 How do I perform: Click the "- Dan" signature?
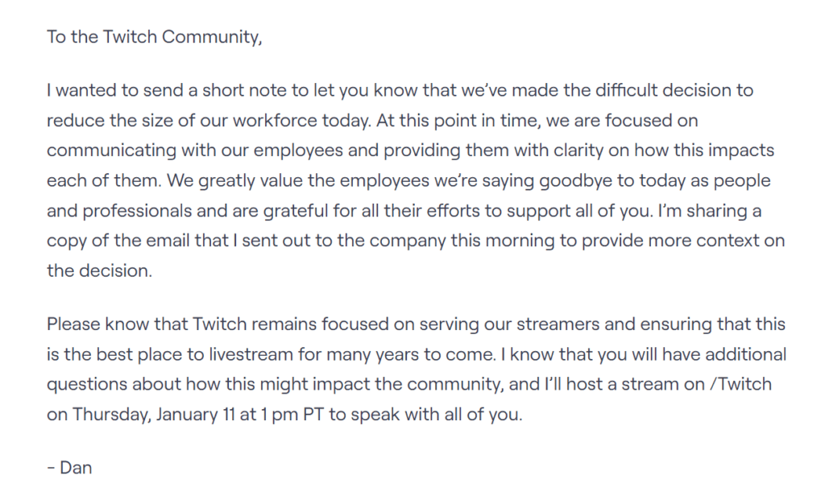pyautogui.click(x=69, y=467)
